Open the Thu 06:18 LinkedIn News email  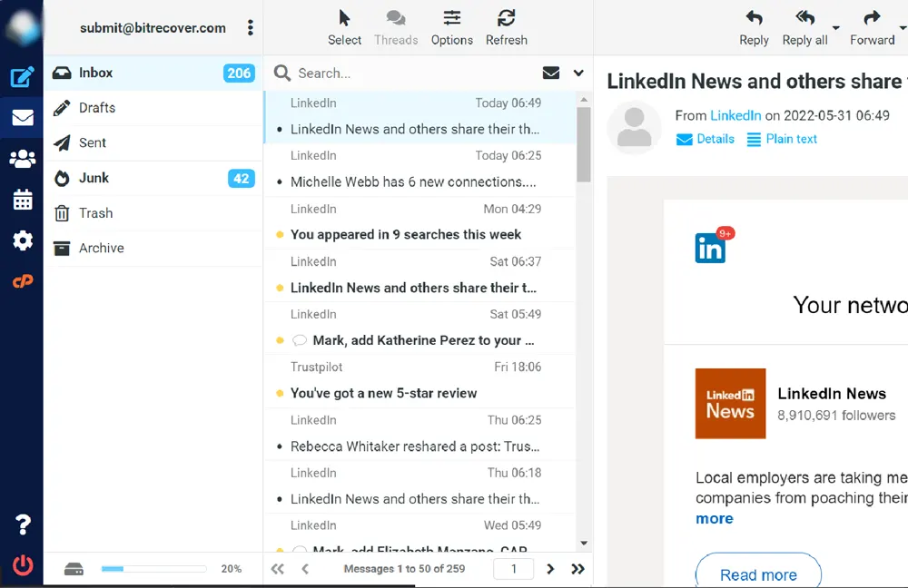tap(419, 486)
